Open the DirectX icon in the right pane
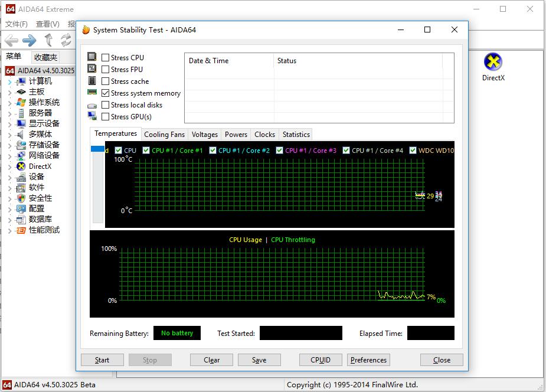The height and width of the screenshot is (392, 546). point(493,62)
